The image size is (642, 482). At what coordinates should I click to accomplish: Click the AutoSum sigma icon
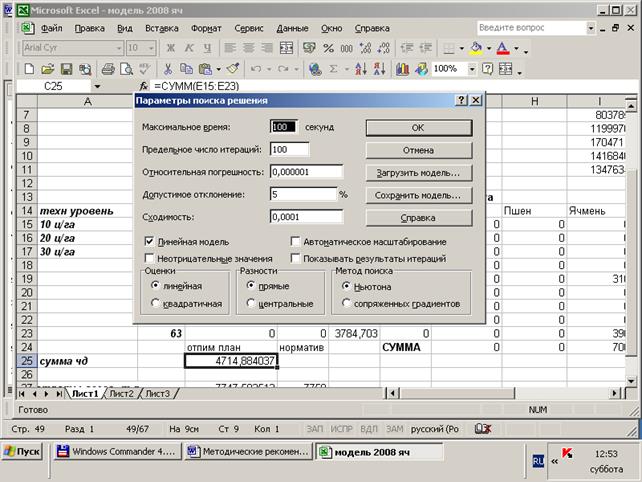pyautogui.click(x=335, y=69)
